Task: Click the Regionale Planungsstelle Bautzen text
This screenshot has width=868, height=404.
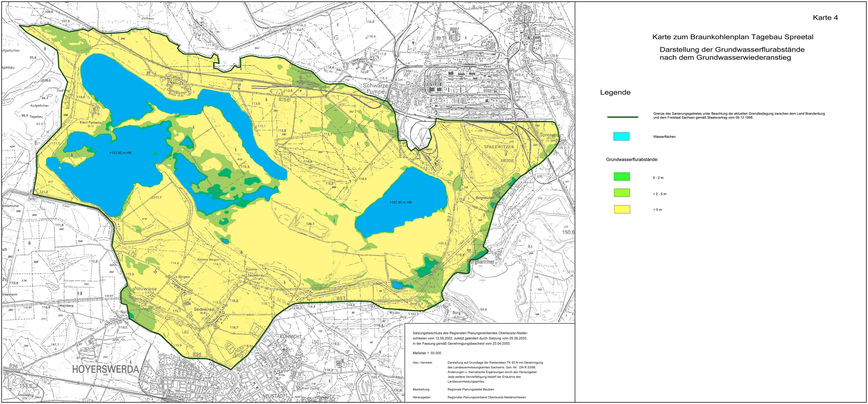Action: [x=471, y=389]
